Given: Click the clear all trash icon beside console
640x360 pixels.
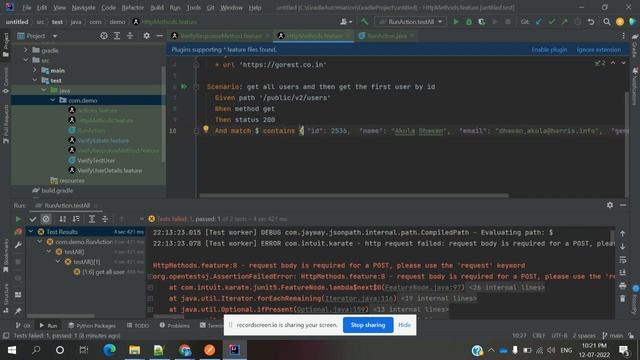Looking at the screenshot, I should click(x=622, y=299).
